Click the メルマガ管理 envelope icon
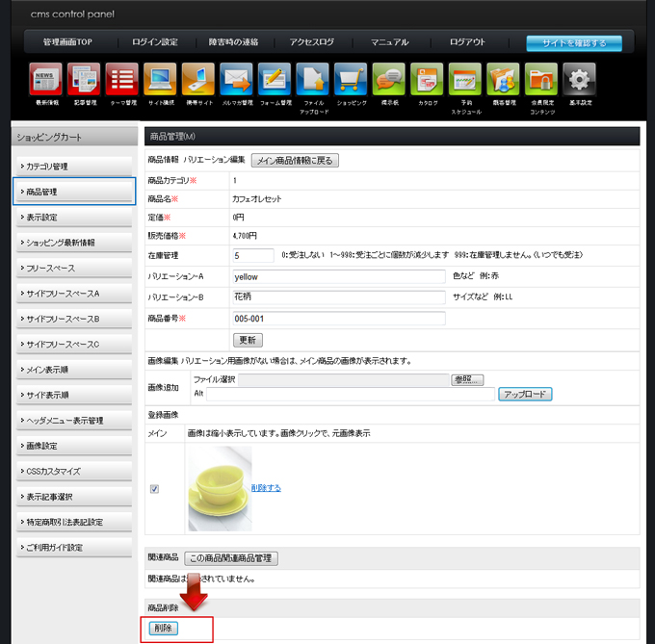 click(236, 79)
